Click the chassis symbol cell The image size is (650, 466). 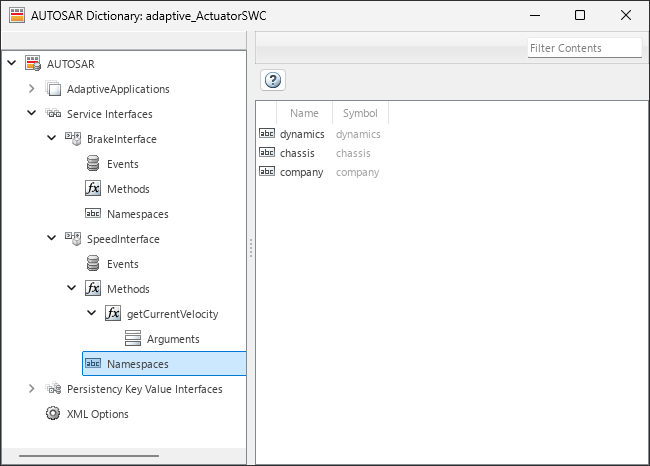coord(353,153)
